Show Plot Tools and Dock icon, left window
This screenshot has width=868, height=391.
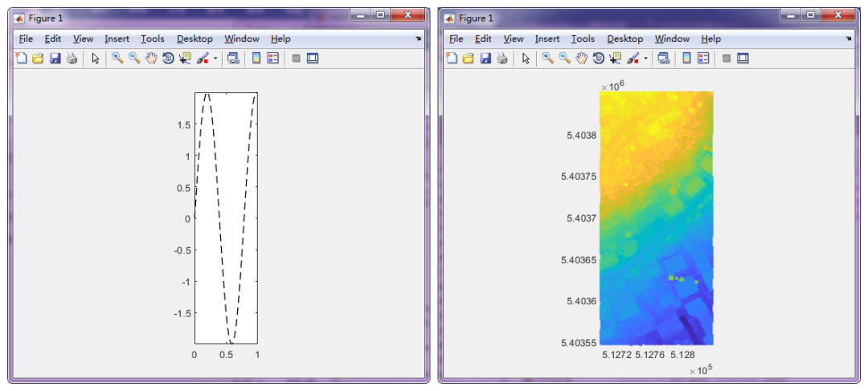point(313,58)
